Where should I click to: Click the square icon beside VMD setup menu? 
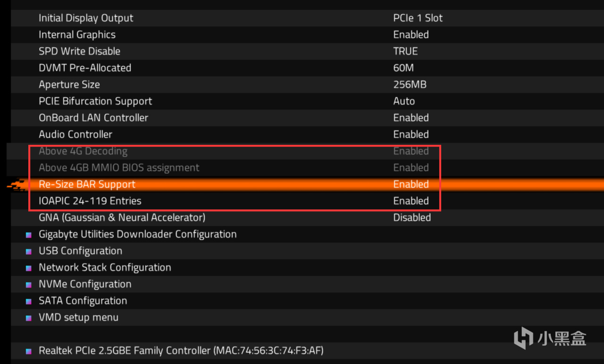point(29,318)
